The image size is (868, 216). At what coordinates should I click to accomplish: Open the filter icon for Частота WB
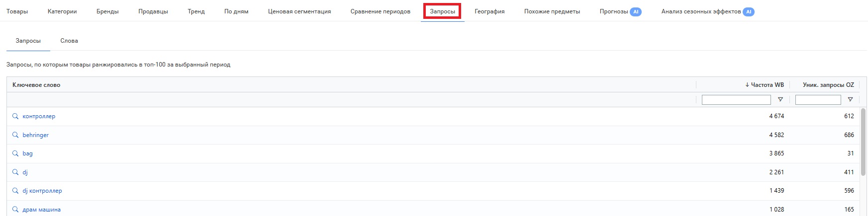click(x=780, y=100)
